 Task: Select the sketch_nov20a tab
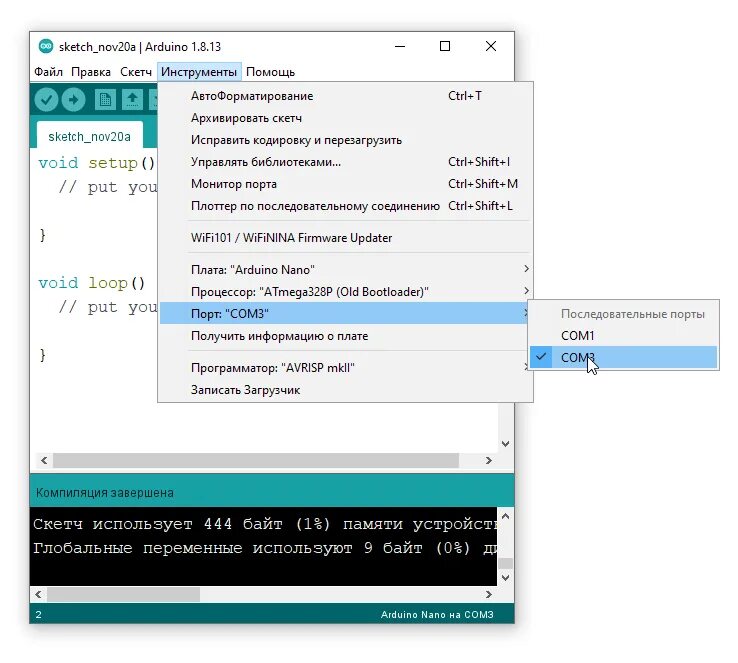[x=89, y=136]
